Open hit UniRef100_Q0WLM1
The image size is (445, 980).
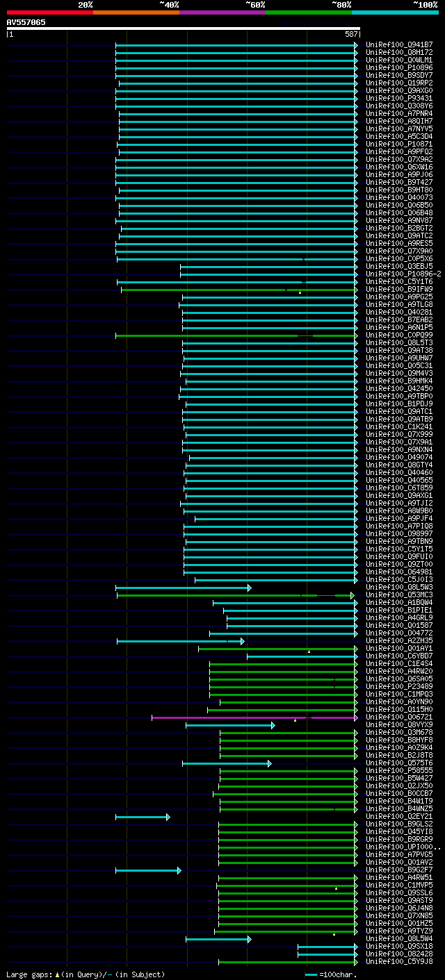tap(399, 60)
